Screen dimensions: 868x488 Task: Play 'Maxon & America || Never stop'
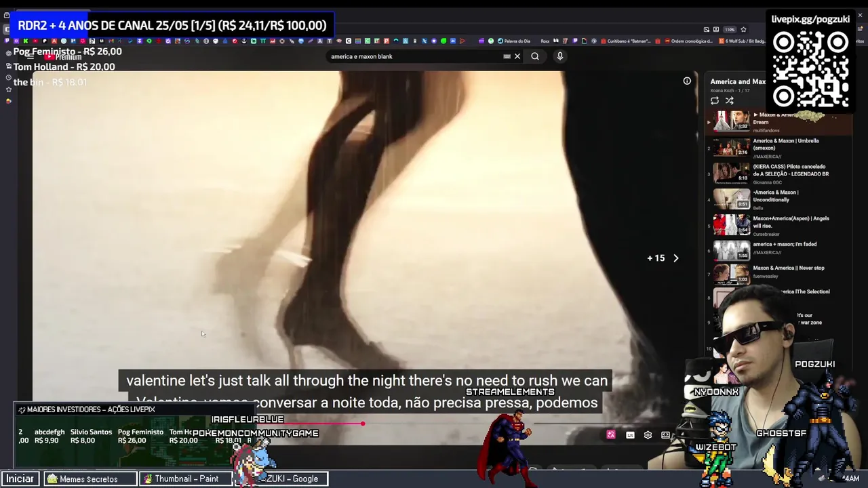click(x=789, y=268)
